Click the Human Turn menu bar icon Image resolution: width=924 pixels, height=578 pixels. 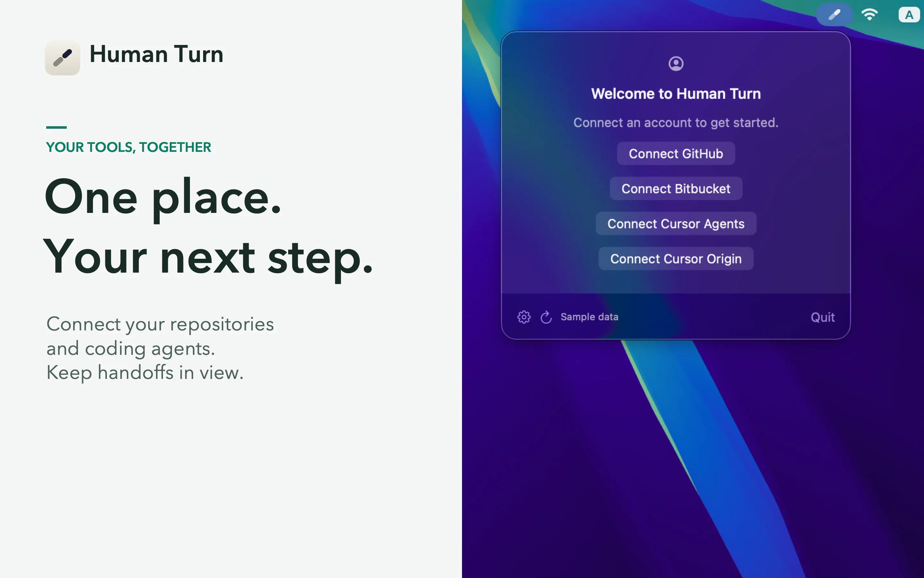(x=834, y=15)
